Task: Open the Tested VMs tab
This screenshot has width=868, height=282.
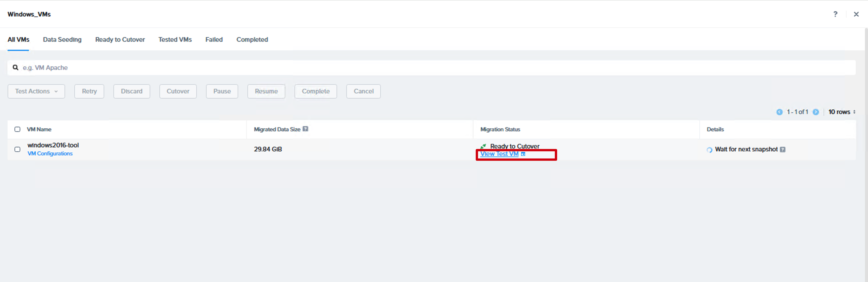Action: click(x=175, y=39)
